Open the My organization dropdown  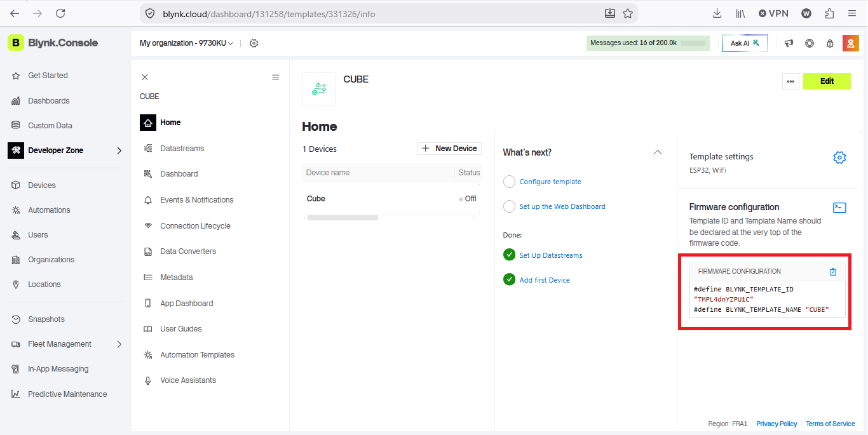(x=187, y=43)
